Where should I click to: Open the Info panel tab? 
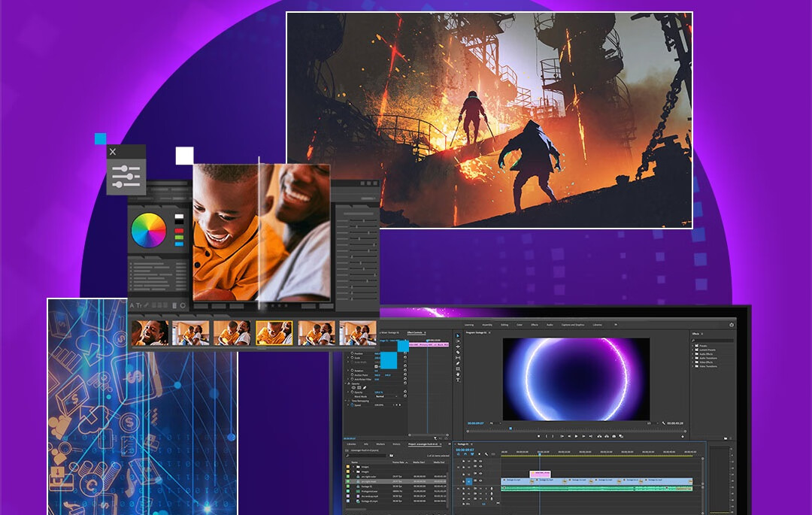click(x=366, y=444)
